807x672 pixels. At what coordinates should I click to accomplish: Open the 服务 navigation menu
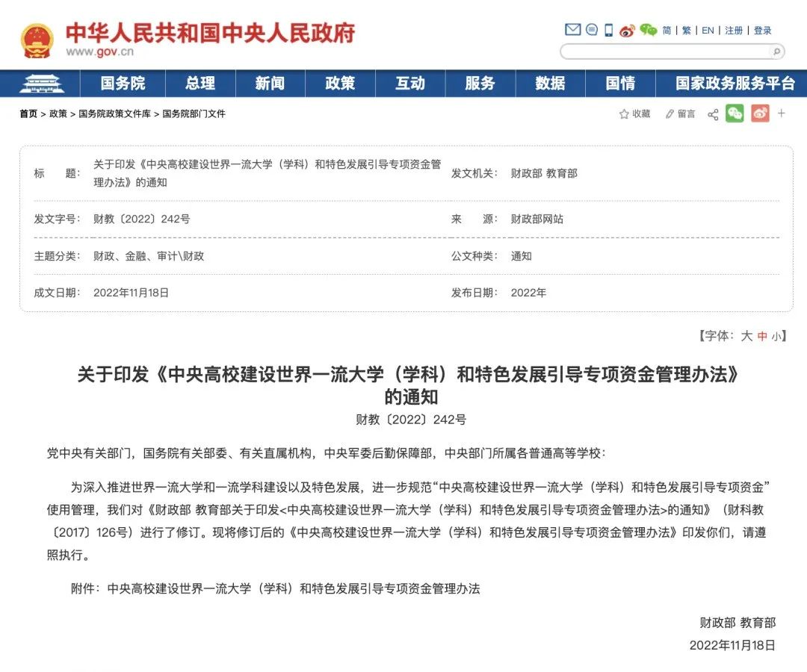pyautogui.click(x=480, y=84)
